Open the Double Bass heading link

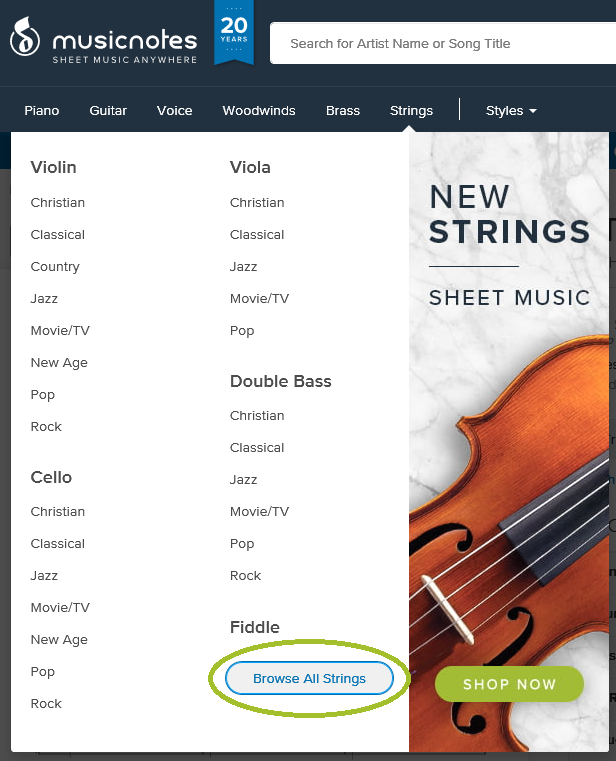pos(281,381)
